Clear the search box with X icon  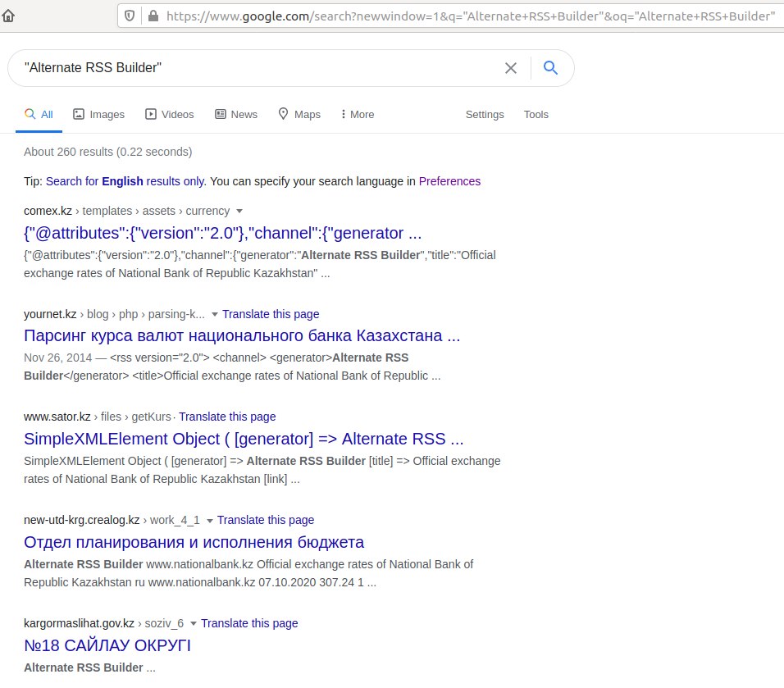[510, 68]
